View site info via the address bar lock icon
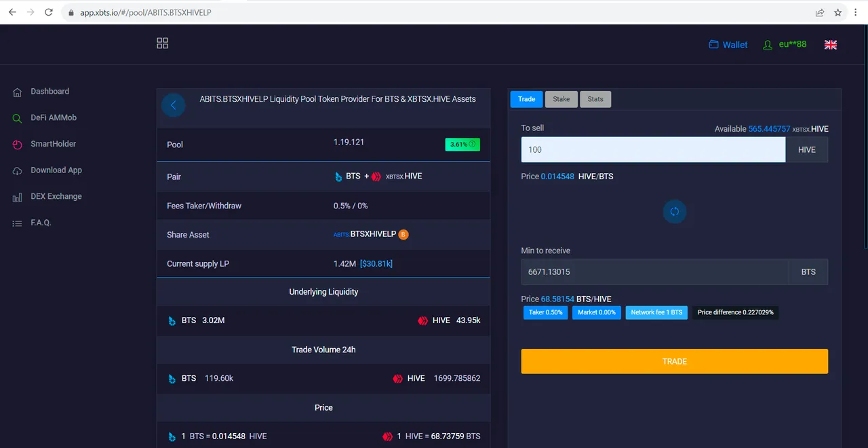Image resolution: width=868 pixels, height=448 pixels. tap(70, 12)
